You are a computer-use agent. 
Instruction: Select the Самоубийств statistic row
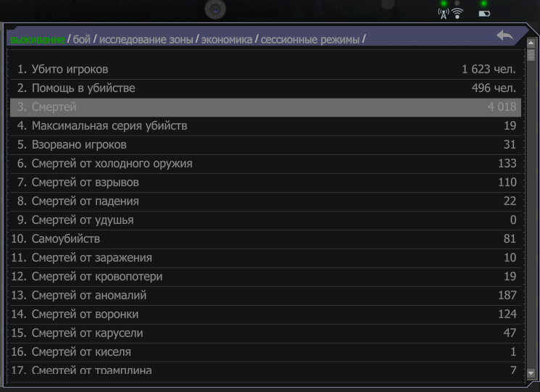point(265,239)
